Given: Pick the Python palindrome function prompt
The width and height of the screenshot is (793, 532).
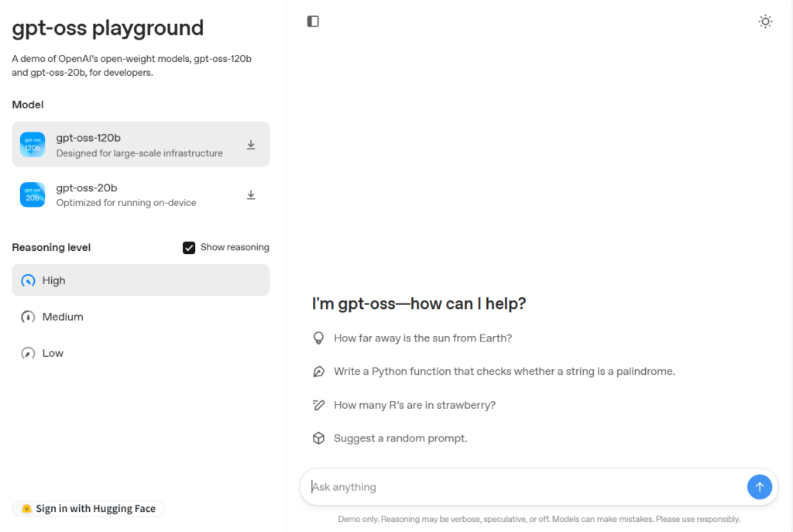Looking at the screenshot, I should [504, 371].
